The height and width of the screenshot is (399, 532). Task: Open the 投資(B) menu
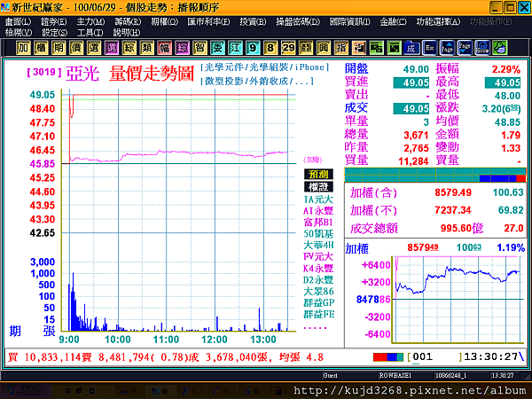[253, 22]
